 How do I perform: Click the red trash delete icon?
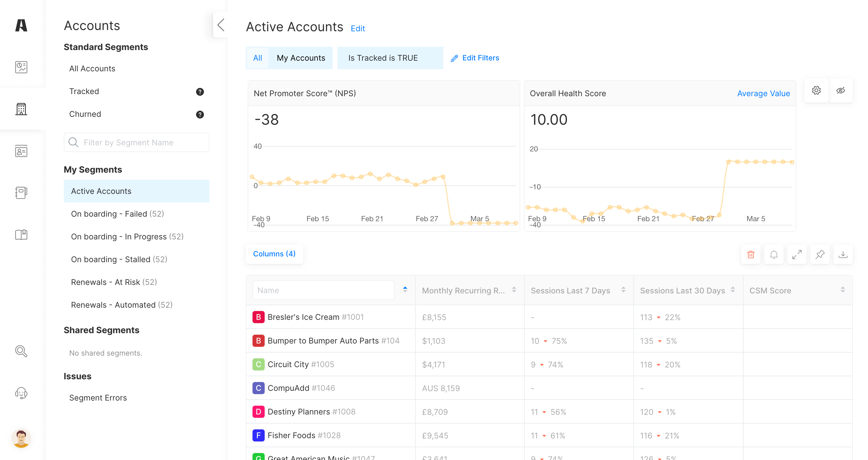pos(751,255)
